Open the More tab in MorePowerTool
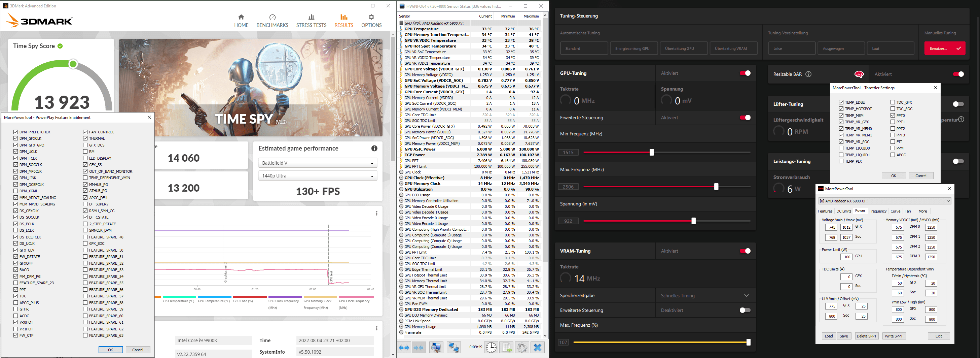The image size is (980, 358). pyautogui.click(x=922, y=211)
